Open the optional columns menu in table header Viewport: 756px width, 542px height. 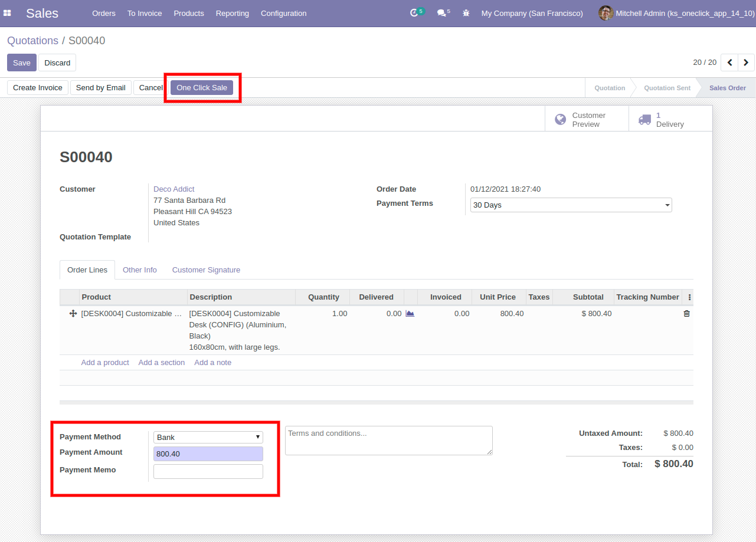pyautogui.click(x=689, y=297)
